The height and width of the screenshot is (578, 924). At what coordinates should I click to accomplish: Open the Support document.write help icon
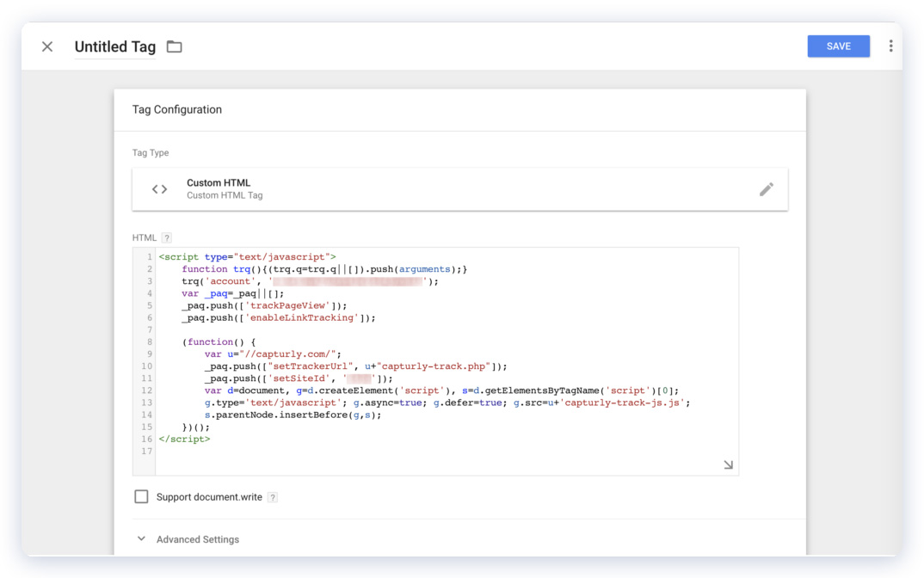pos(272,496)
